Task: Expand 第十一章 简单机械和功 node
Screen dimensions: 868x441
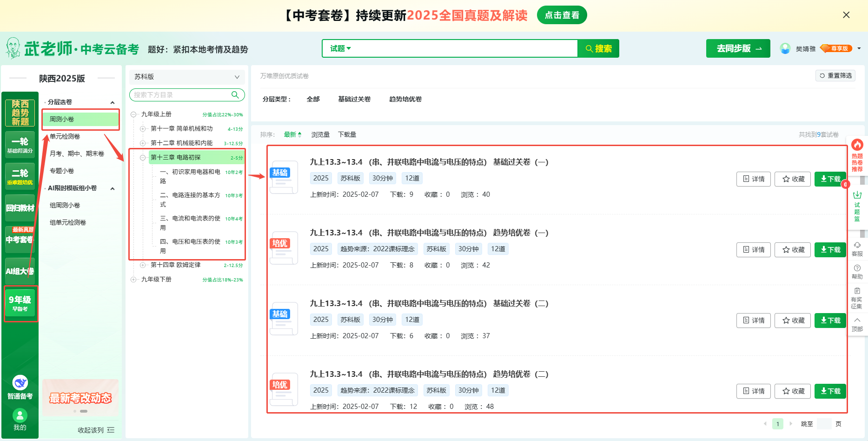Action: 143,129
